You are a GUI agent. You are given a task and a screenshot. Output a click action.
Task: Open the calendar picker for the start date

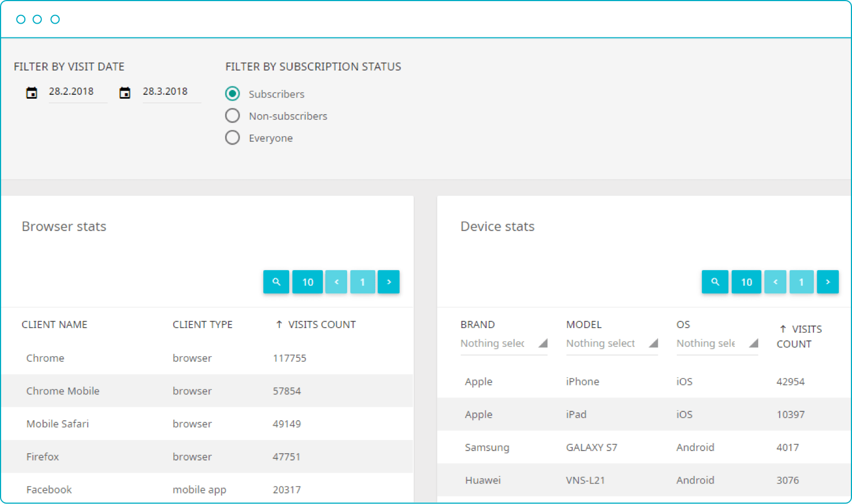pyautogui.click(x=31, y=92)
